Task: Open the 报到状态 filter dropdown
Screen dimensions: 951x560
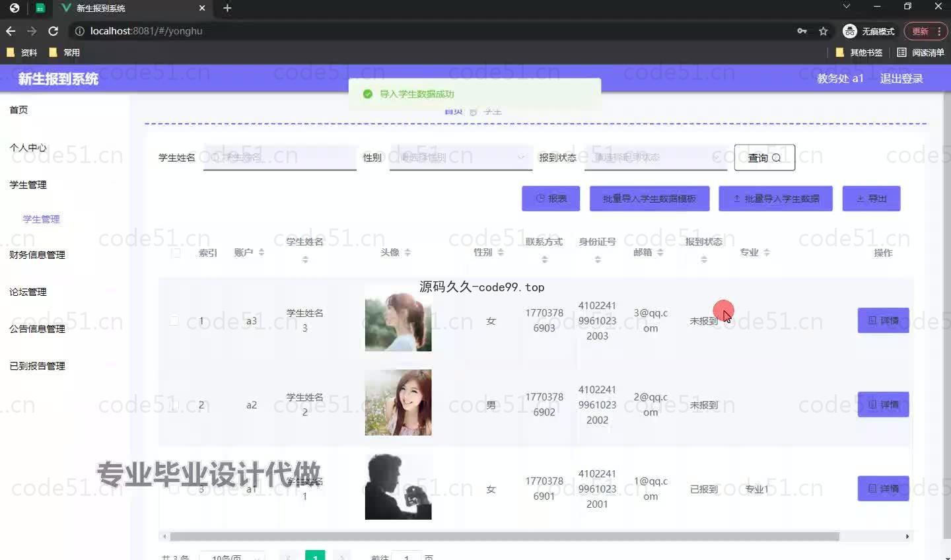Action: click(656, 157)
